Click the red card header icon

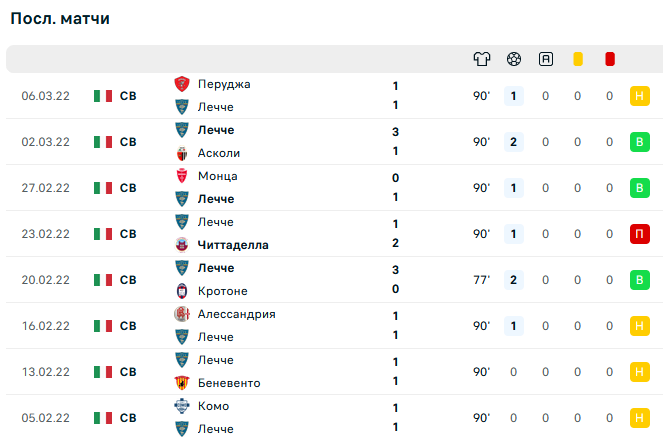(x=610, y=59)
